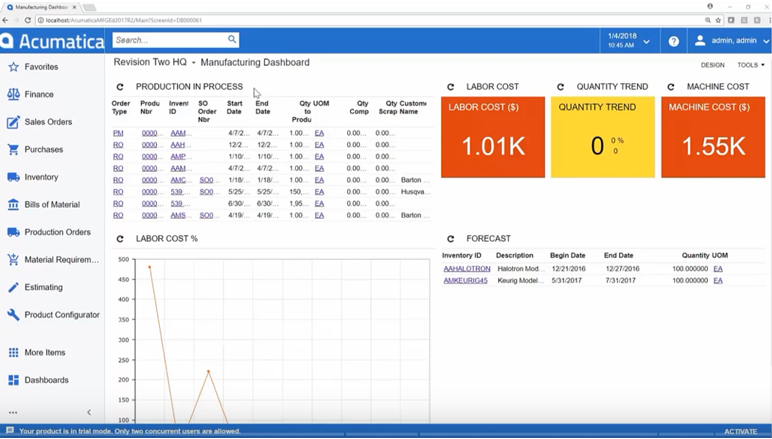The height and width of the screenshot is (439, 772).
Task: Click browser reload button
Action: 28,20
